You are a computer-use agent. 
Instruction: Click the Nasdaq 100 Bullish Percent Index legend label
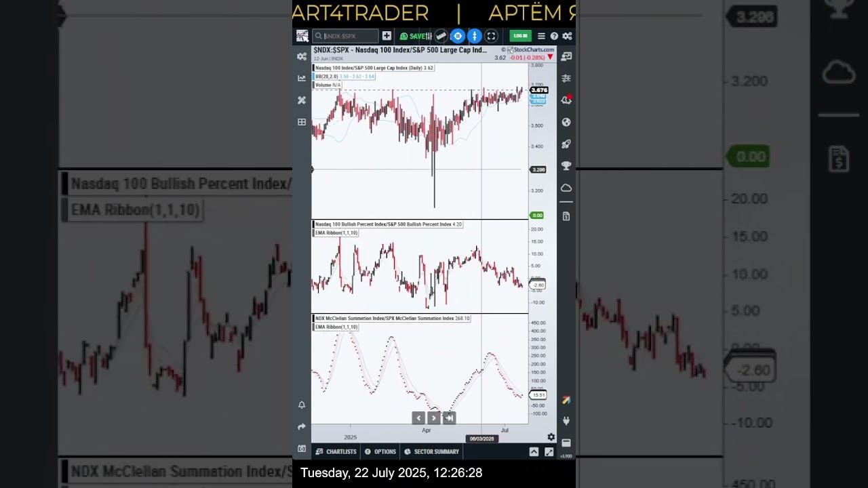click(x=388, y=224)
